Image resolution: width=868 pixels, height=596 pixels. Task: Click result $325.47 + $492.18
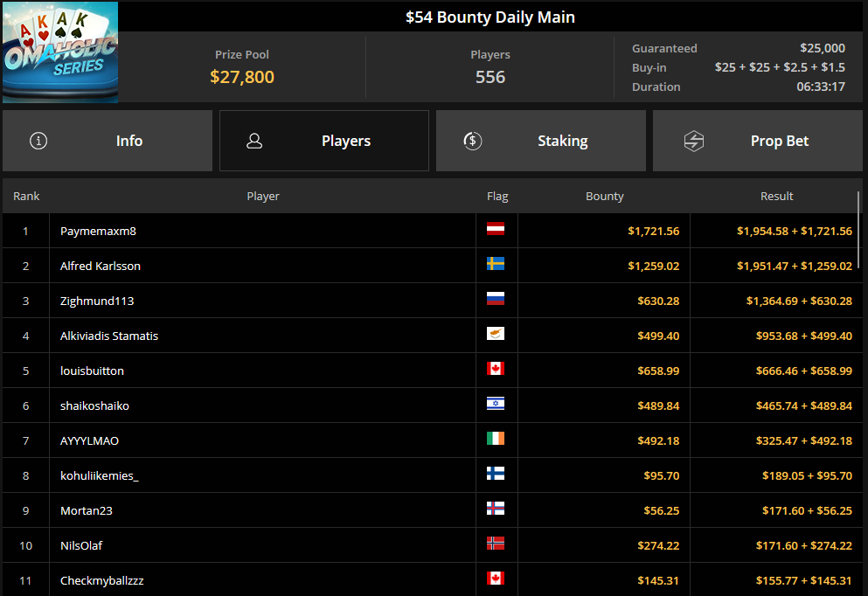(x=804, y=440)
